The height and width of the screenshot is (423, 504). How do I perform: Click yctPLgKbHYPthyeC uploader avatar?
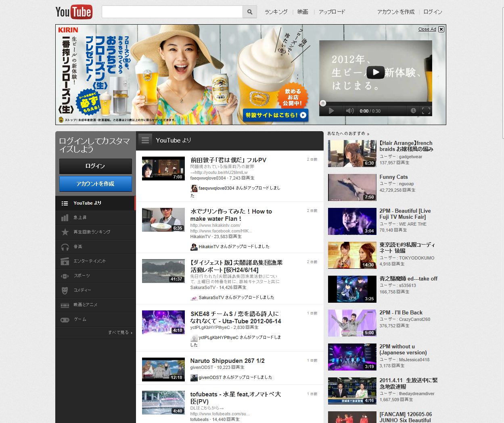point(194,338)
